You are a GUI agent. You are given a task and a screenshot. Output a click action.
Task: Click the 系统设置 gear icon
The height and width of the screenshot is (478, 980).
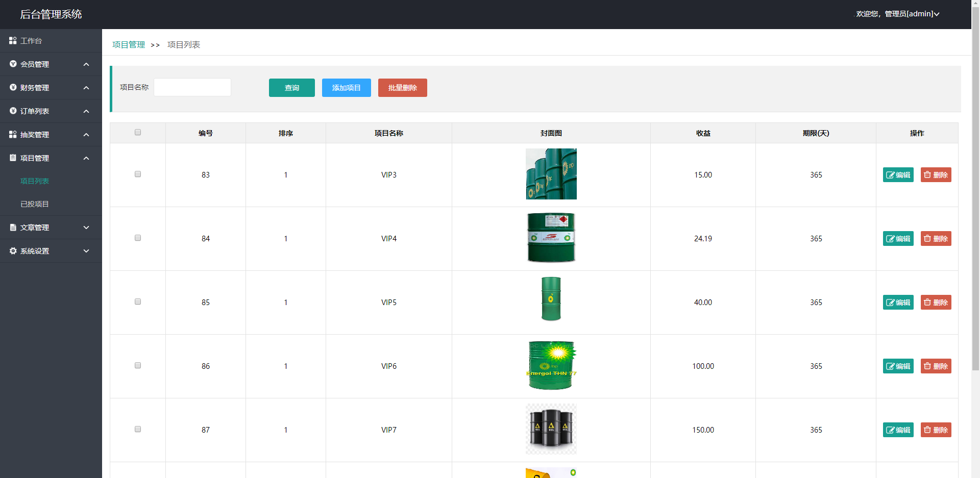pos(13,250)
